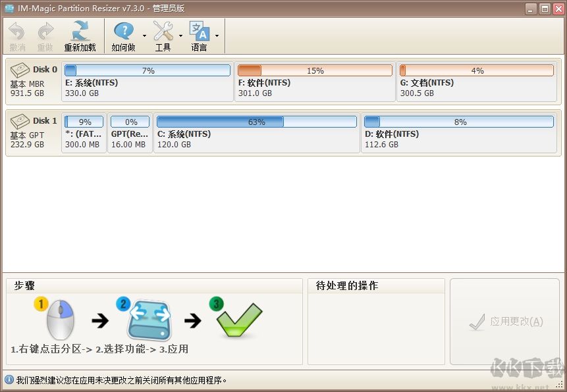567x392 pixels.
Task: Click the 撤消 undo icon
Action: [x=16, y=31]
